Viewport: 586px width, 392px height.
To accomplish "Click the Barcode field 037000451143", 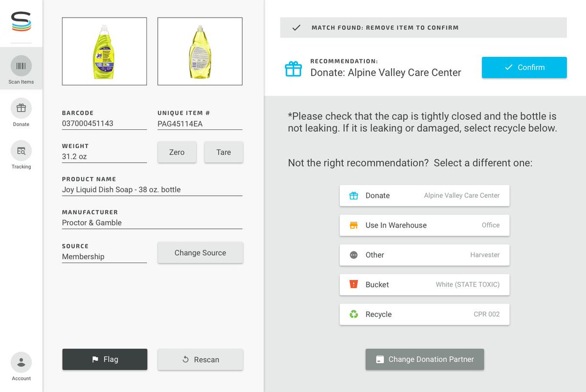I will 105,124.
